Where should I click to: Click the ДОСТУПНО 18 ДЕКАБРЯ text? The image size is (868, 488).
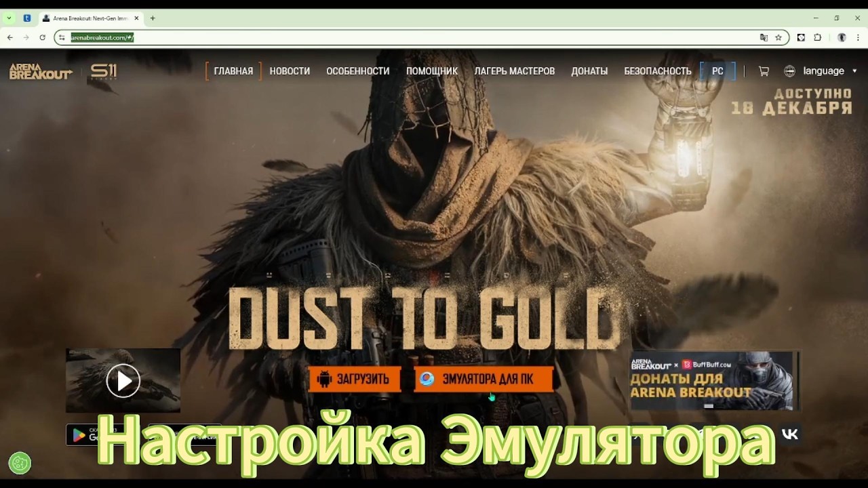(792, 100)
